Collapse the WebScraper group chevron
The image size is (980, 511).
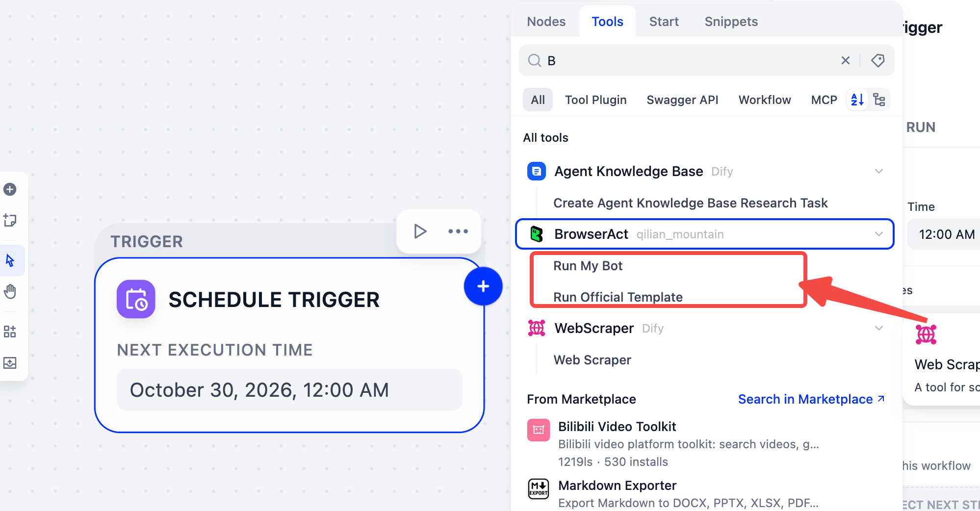pyautogui.click(x=879, y=328)
